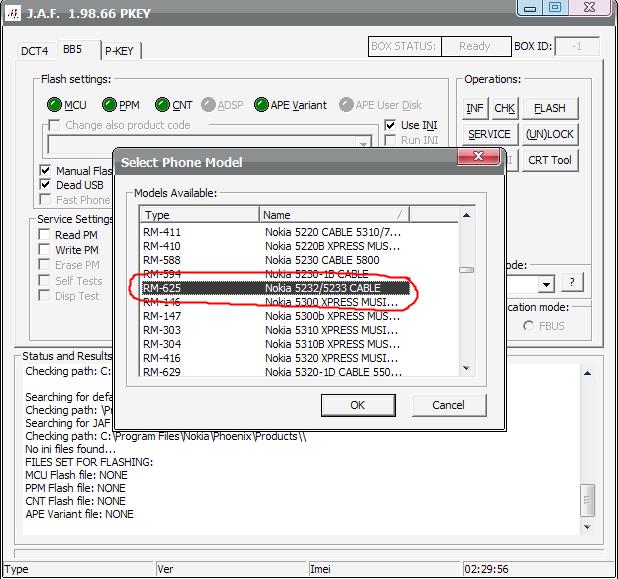Click the (UN)LOCK operation button

[550, 134]
